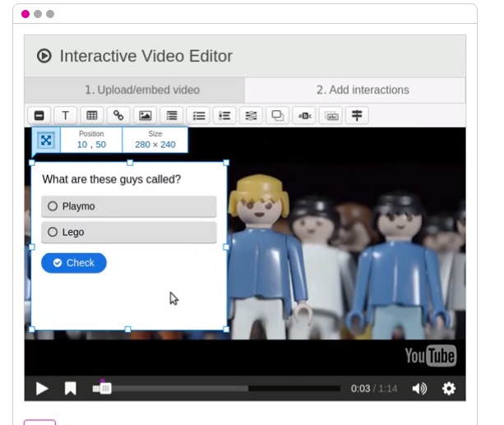The image size is (504, 425).
Task: Click the blue Check button
Action: 74,263
